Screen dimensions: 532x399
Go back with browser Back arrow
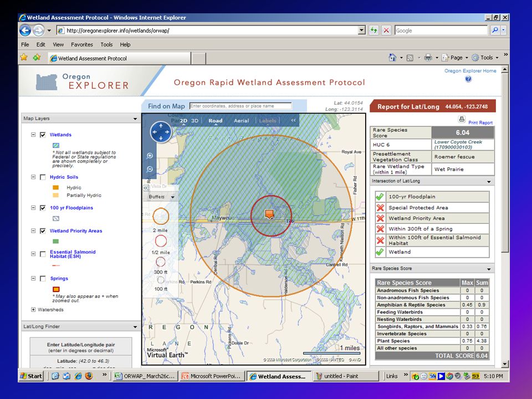click(x=25, y=30)
